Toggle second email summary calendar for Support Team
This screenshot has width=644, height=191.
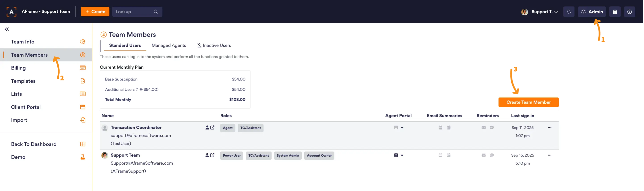[448, 155]
